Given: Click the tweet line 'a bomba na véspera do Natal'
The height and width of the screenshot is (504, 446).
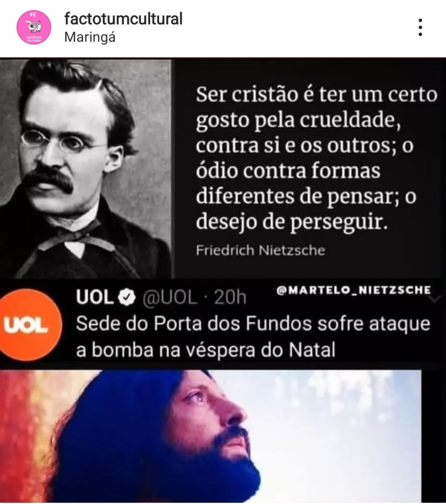Looking at the screenshot, I should click(206, 350).
